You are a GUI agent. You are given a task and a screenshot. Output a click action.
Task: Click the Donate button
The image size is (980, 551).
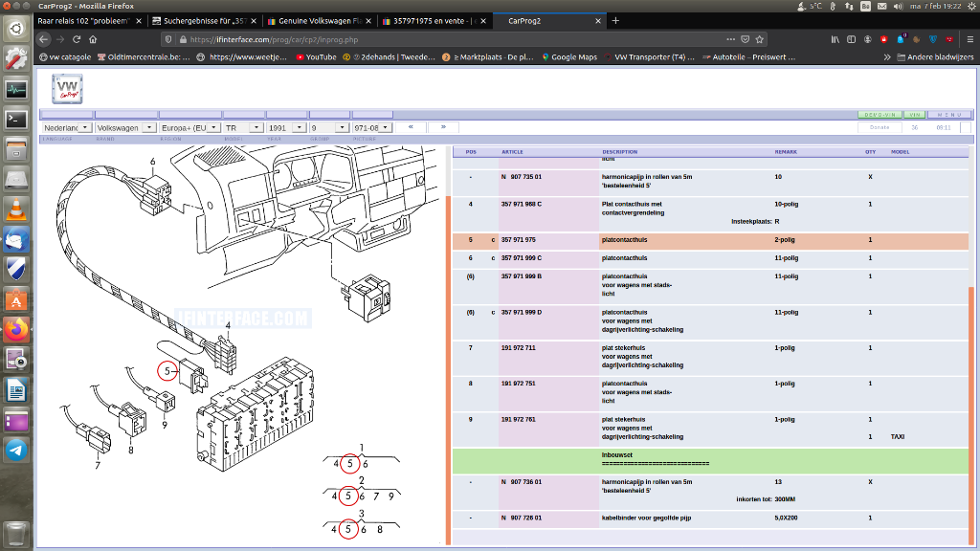point(880,127)
